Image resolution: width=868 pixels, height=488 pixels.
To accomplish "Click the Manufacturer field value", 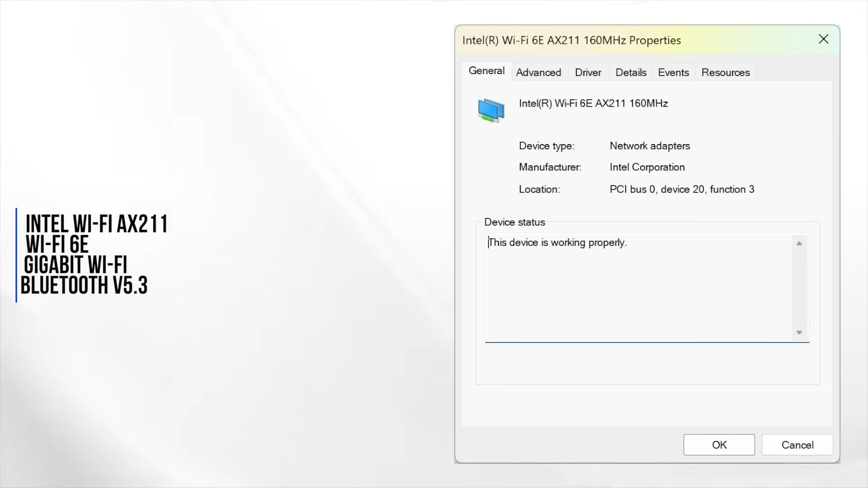I will [647, 167].
